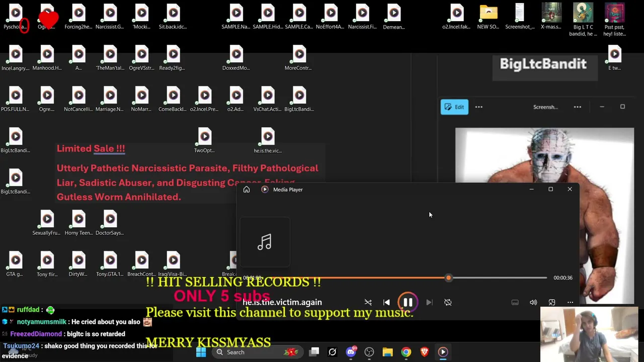This screenshot has width=644, height=362.
Task: Switch Media Player to mini player view
Action: click(552, 302)
